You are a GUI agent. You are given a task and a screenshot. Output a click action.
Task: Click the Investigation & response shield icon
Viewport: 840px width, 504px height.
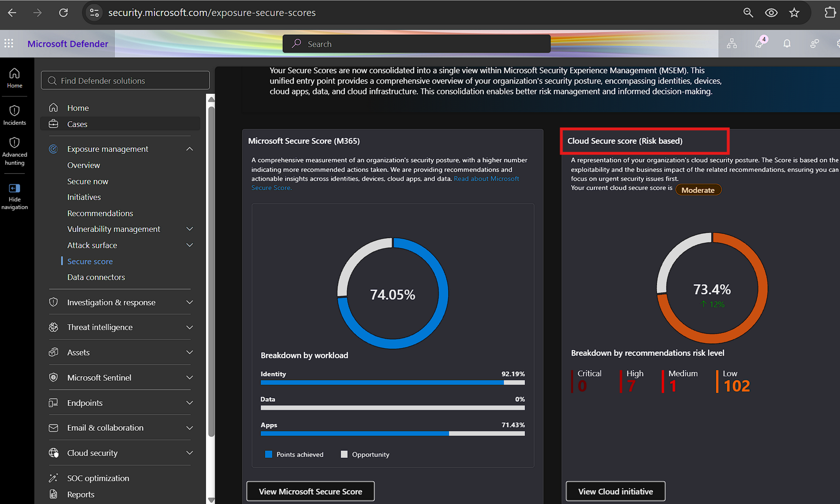click(53, 302)
